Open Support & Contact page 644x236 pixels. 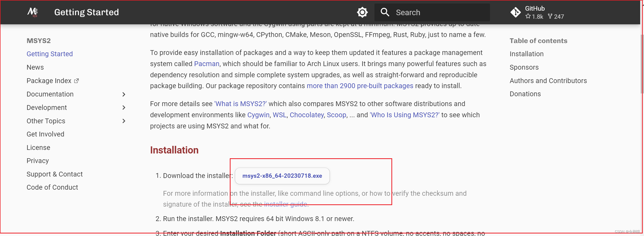pos(54,174)
